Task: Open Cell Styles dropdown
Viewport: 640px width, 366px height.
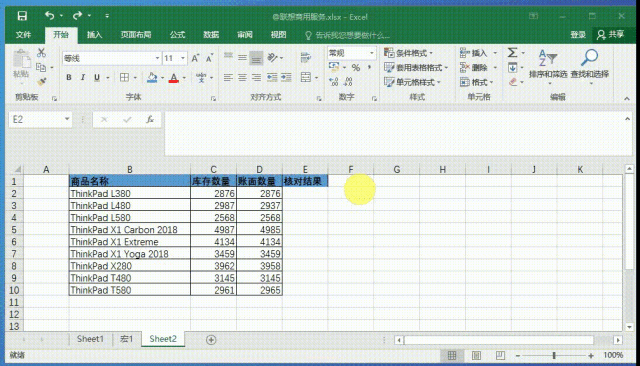Action: (x=412, y=82)
